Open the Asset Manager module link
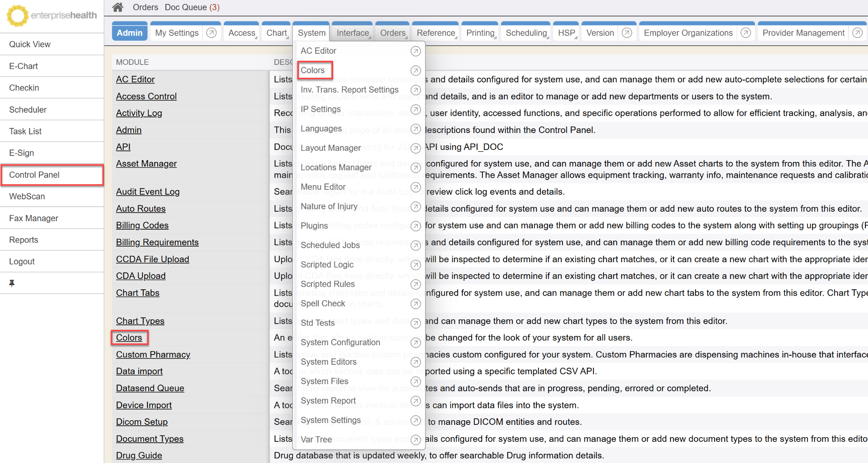Viewport: 868px width, 463px height. (146, 164)
